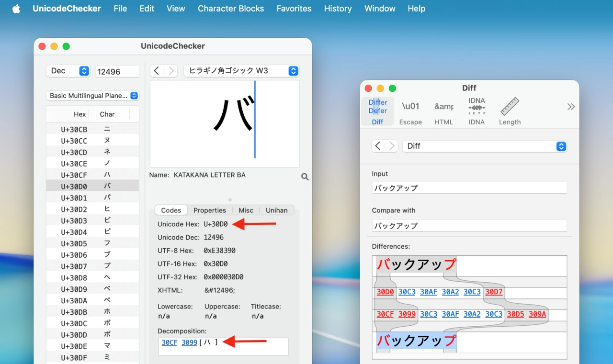Select the Diff tool in the toolbar
The image size is (613, 364).
tap(377, 111)
